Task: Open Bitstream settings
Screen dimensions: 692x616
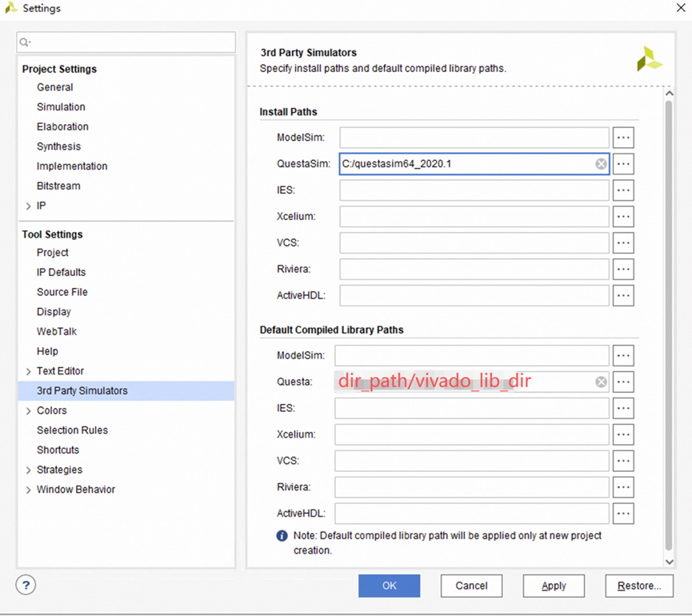Action: coord(58,186)
